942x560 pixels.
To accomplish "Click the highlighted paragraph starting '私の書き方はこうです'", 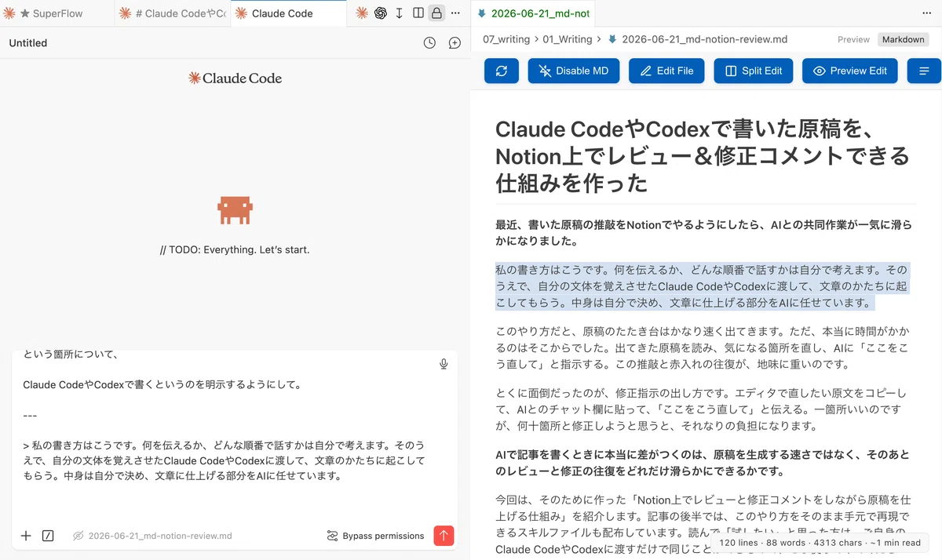I will [702, 286].
